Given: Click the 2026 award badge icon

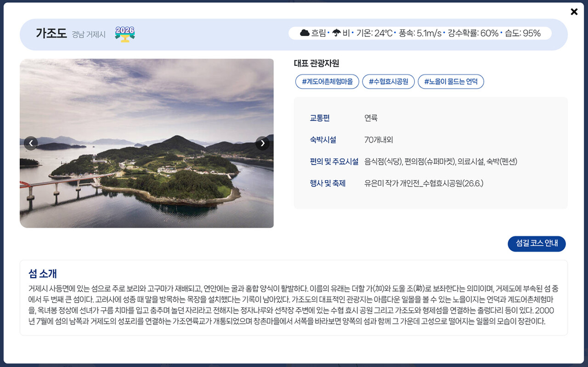Looking at the screenshot, I should pos(125,34).
